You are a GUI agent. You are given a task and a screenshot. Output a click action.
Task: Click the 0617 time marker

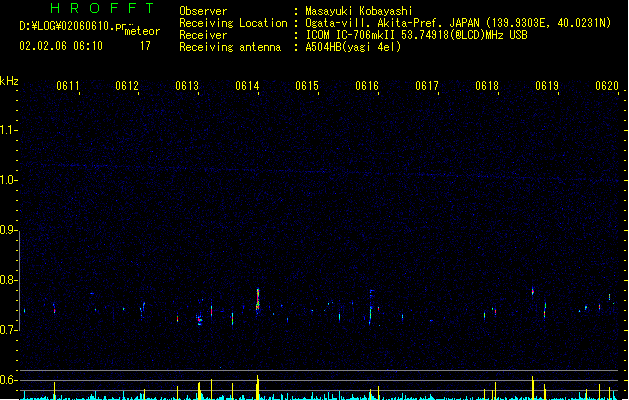(x=427, y=86)
